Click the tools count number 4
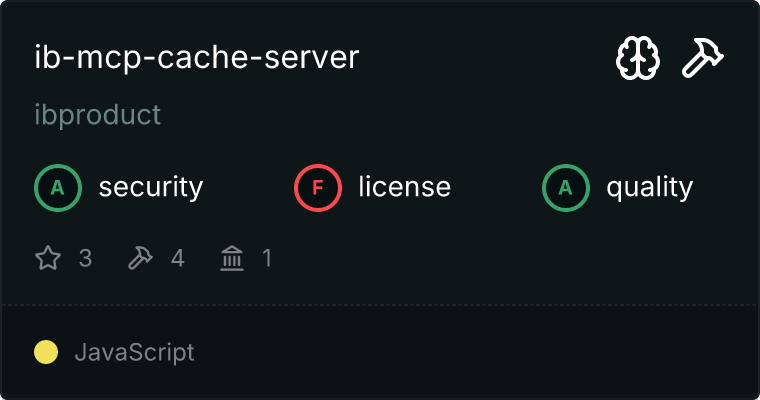This screenshot has width=760, height=400. pyautogui.click(x=177, y=259)
